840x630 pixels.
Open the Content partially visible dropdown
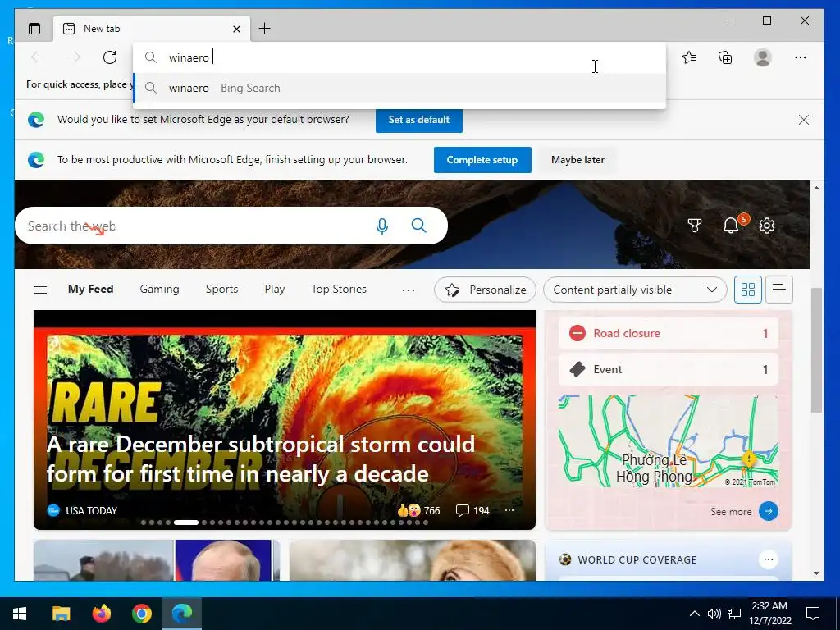click(635, 290)
